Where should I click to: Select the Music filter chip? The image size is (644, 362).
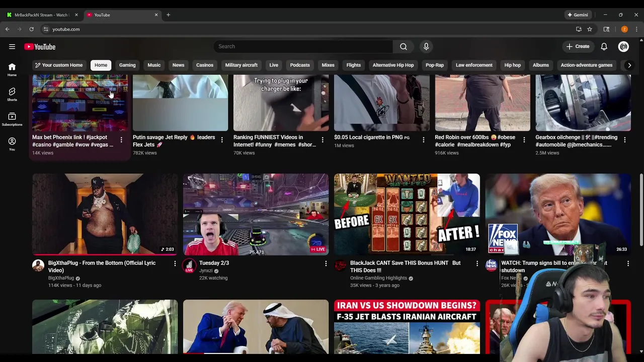coord(154,65)
